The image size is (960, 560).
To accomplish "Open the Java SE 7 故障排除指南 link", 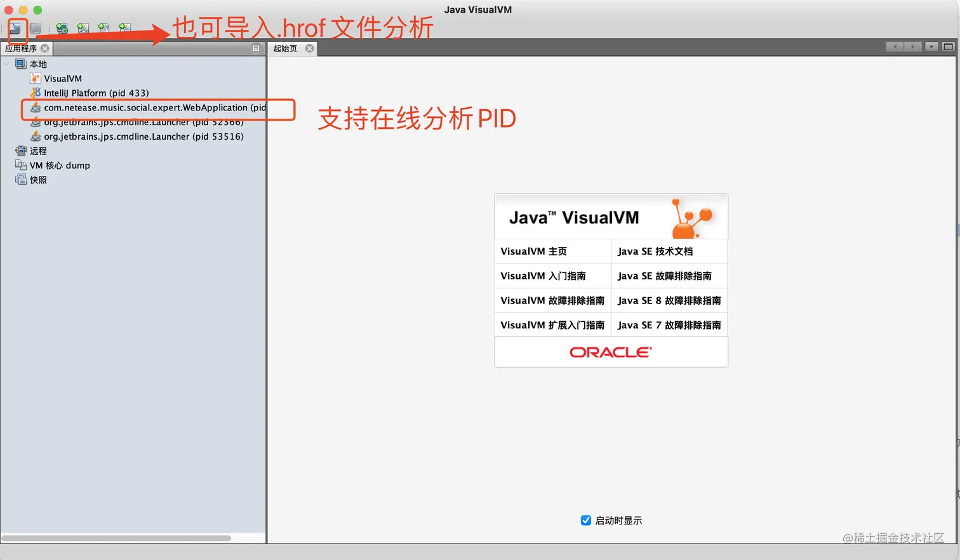I will pos(669,325).
